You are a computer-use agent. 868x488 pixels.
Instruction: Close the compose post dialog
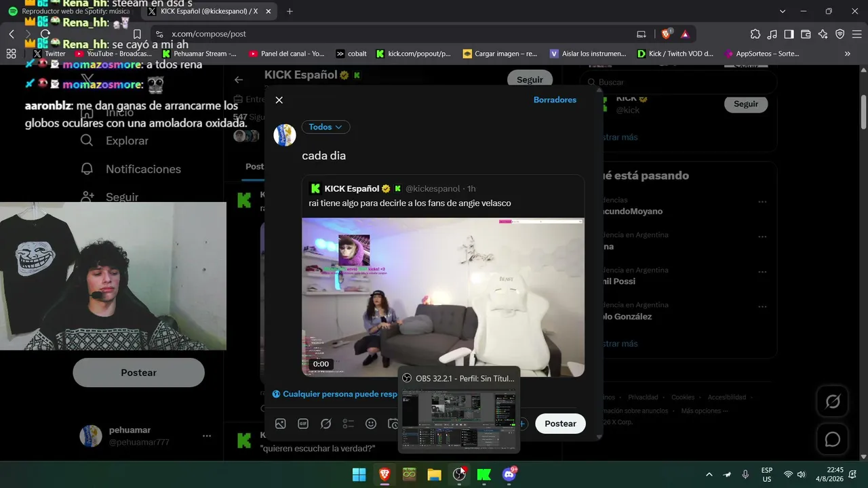point(279,100)
